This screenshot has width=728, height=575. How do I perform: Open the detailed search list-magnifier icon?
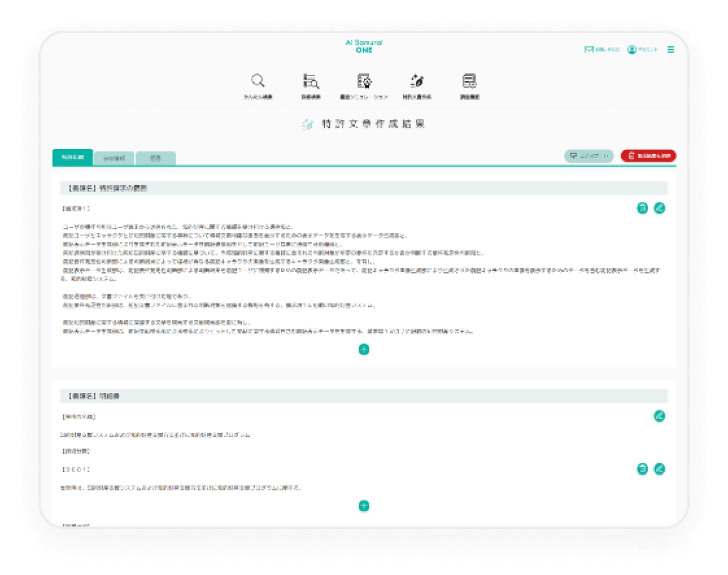[x=310, y=80]
